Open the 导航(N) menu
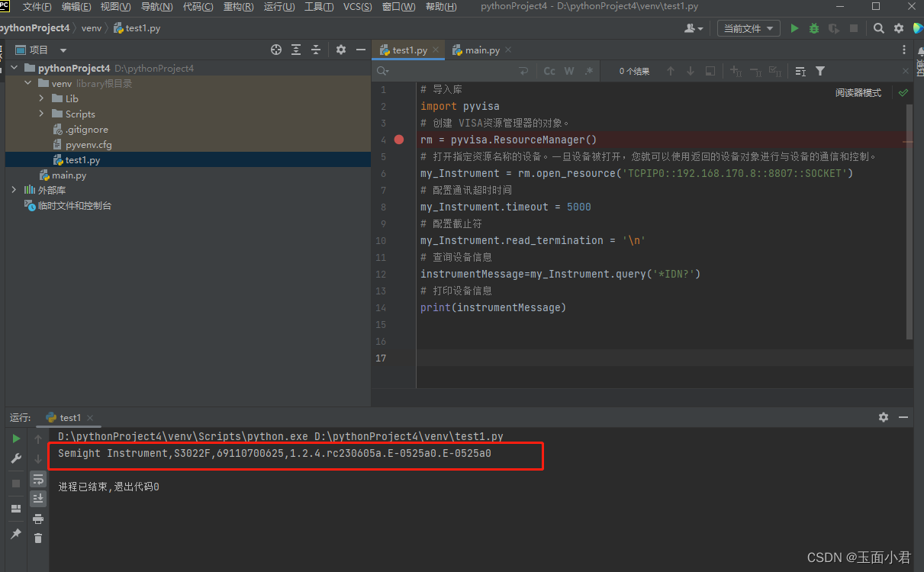924x572 pixels. coord(157,7)
